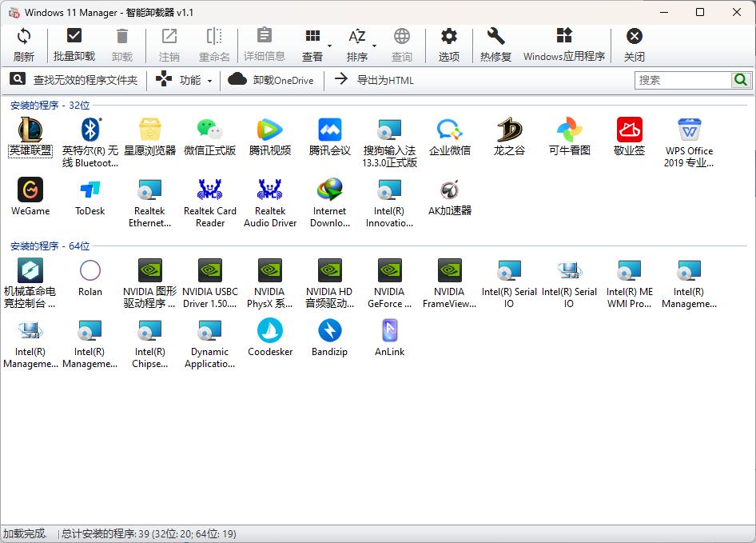Select the 敬业签 program icon

click(629, 130)
